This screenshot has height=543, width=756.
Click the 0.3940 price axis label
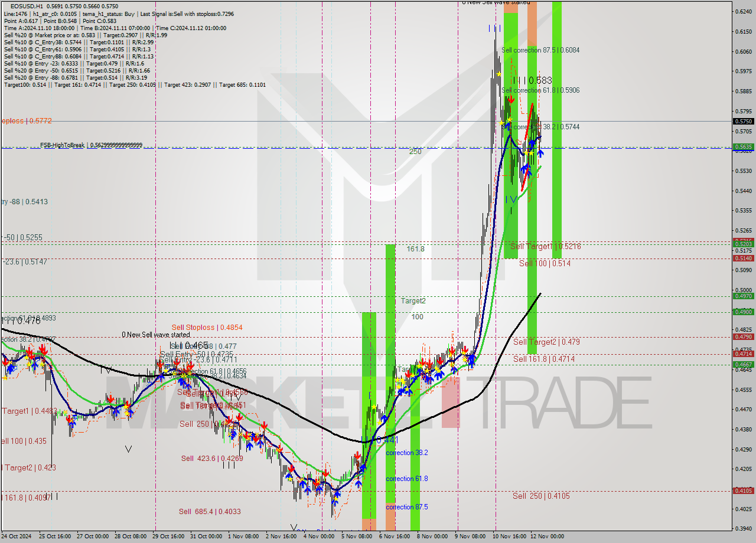click(x=742, y=528)
